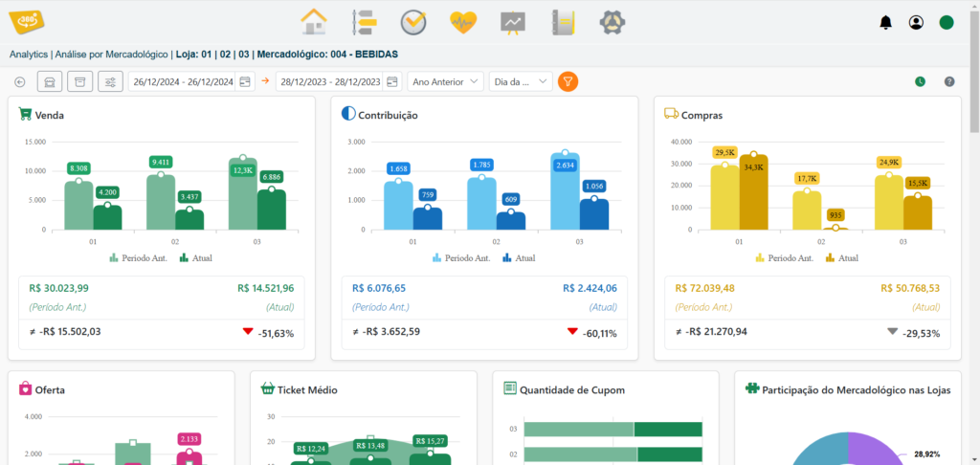
Task: Open the settings gear icon in top navigation
Action: pos(612,23)
